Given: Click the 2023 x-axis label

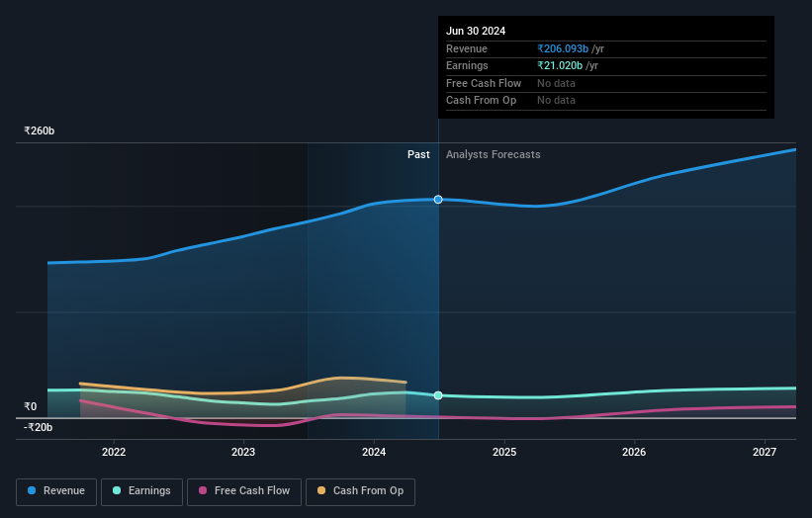Looking at the screenshot, I should (243, 452).
